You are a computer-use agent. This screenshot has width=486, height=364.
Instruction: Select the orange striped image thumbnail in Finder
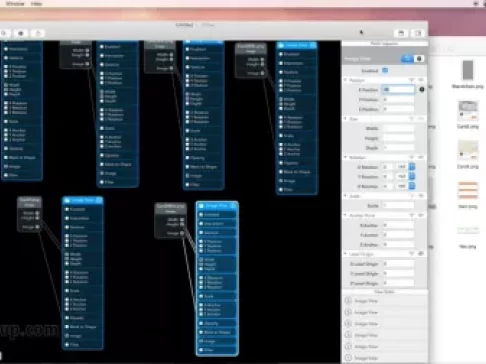coord(468,190)
